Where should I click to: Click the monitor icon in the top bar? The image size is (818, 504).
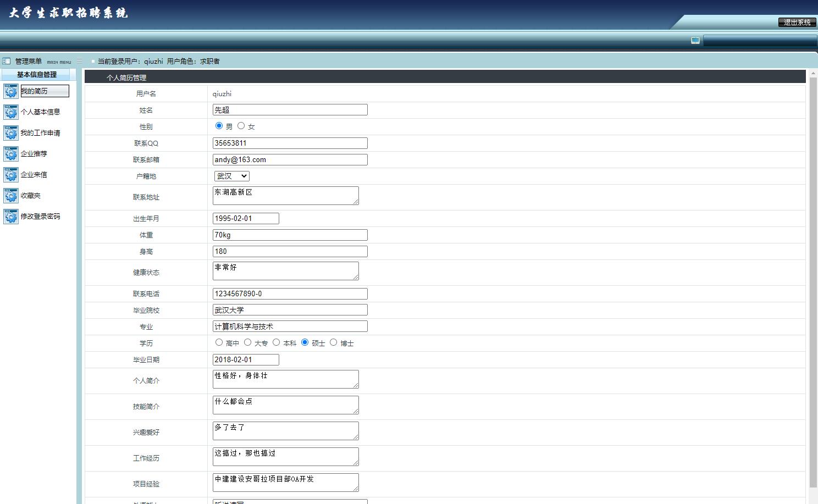pyautogui.click(x=695, y=41)
